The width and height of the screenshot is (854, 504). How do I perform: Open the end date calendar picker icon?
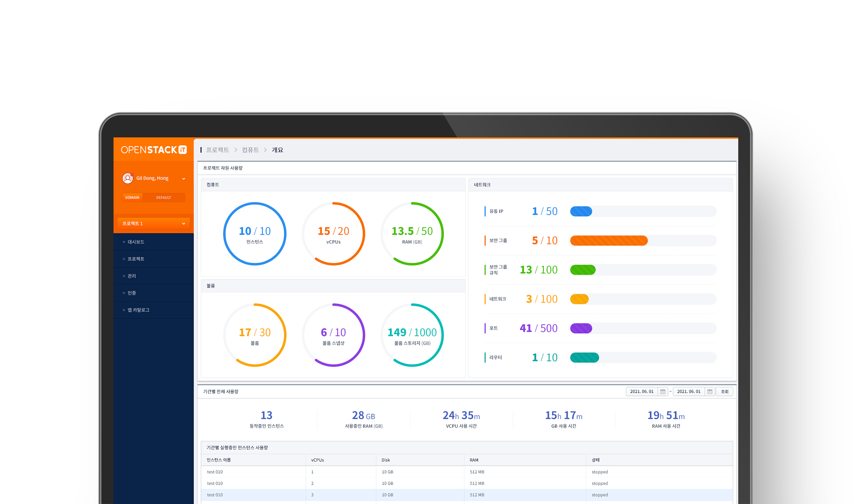710,392
